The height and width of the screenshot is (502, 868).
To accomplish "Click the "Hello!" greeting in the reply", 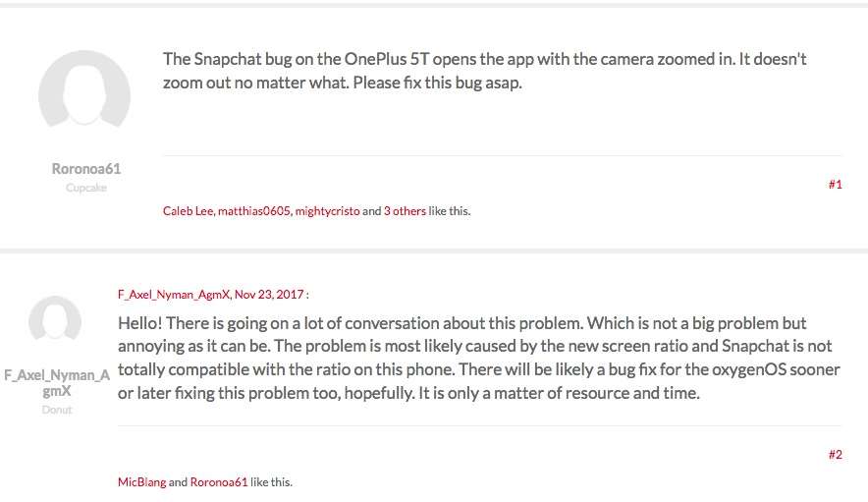I will (x=140, y=323).
